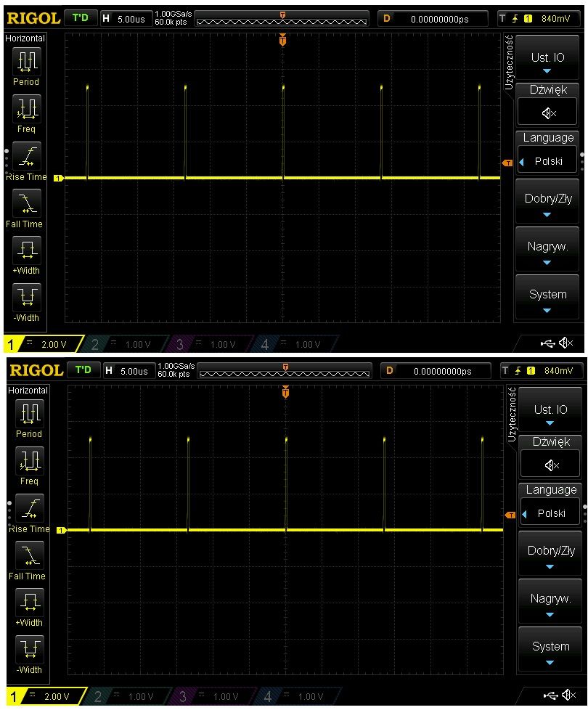Click the USB status icon in the top screenshot
The image size is (588, 710).
coord(548,343)
